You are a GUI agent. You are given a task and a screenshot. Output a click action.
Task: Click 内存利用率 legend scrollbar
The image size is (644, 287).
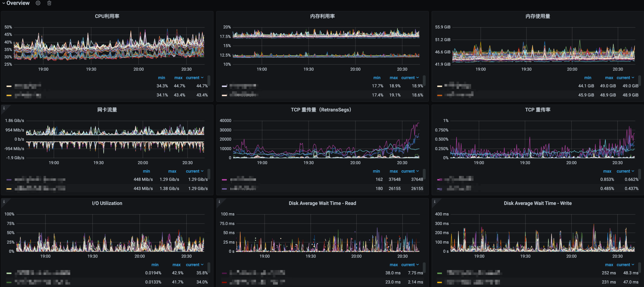click(x=424, y=80)
